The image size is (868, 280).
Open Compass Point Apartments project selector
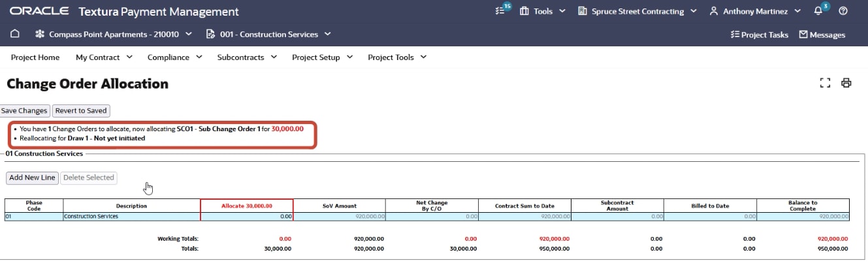(x=114, y=34)
